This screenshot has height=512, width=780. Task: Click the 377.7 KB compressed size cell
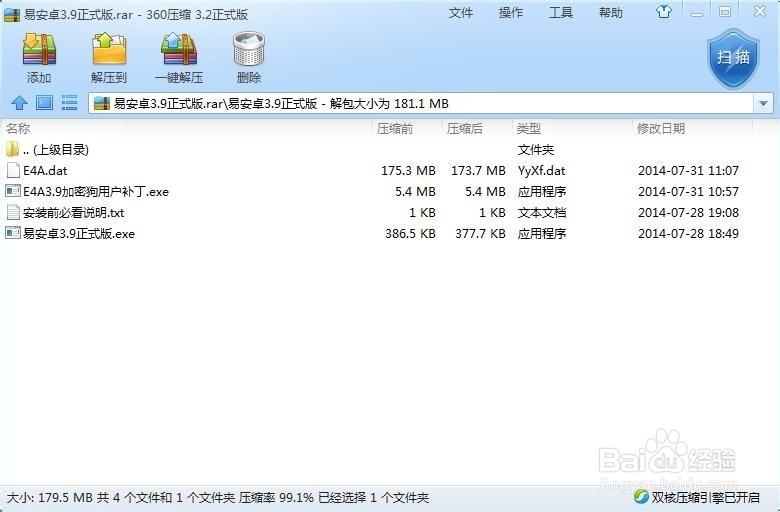click(480, 233)
